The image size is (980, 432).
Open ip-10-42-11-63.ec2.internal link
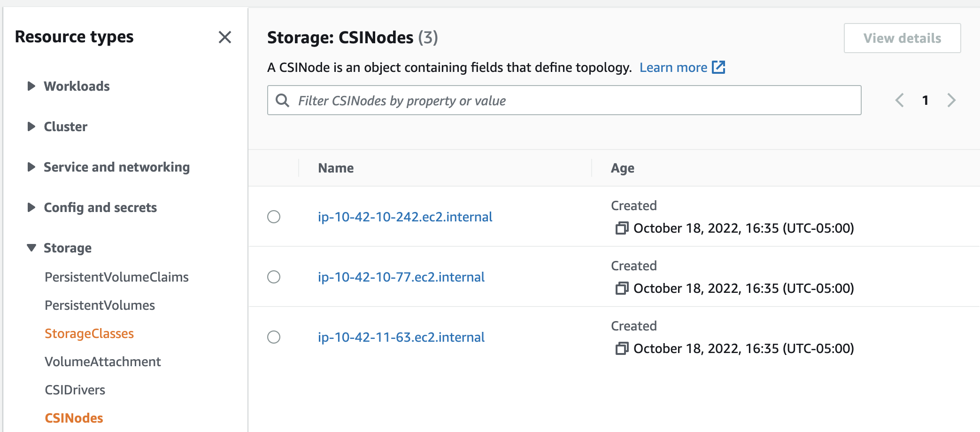pos(401,337)
